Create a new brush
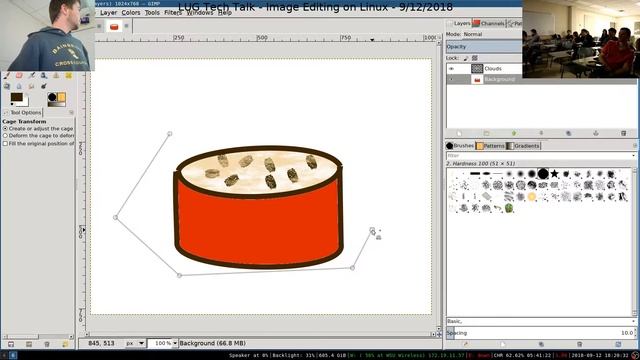Screen dimensions: 640x360 click(x=503, y=344)
